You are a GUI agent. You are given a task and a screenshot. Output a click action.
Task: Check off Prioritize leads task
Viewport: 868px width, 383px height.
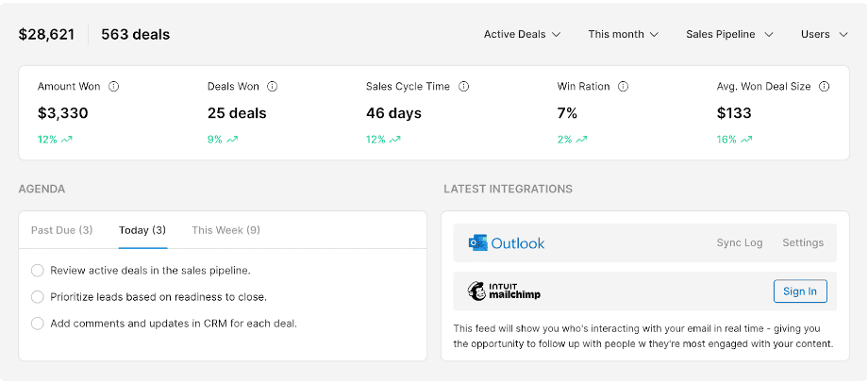[x=37, y=297]
